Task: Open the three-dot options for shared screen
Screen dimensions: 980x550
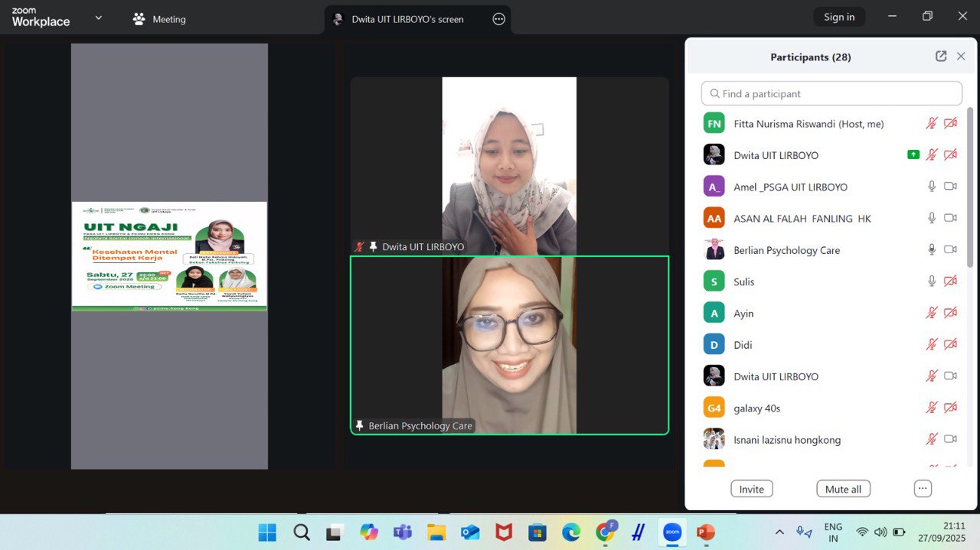Action: pos(498,19)
